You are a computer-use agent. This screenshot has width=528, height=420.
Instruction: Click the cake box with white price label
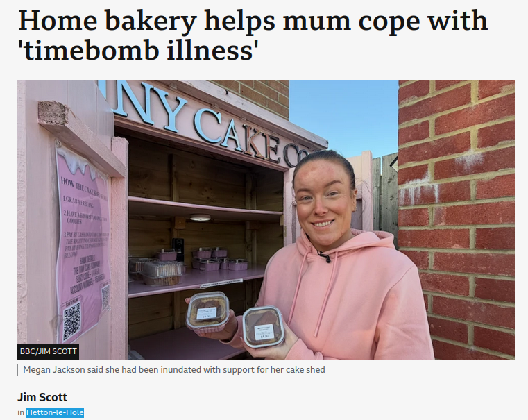pos(207,312)
